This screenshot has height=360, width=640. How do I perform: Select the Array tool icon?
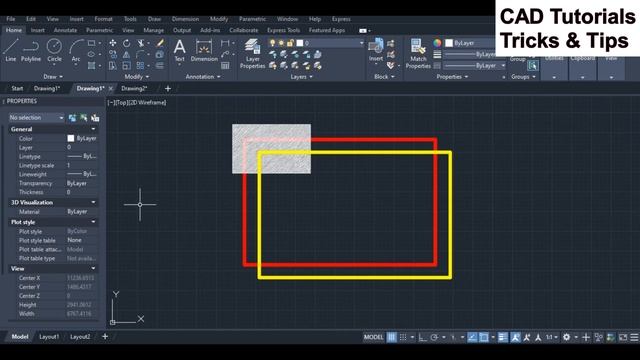pos(140,66)
